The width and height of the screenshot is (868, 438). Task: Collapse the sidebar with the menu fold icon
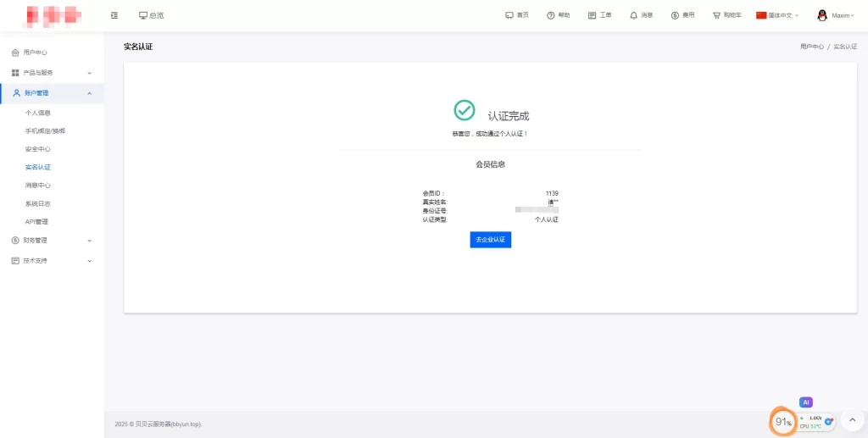click(114, 15)
